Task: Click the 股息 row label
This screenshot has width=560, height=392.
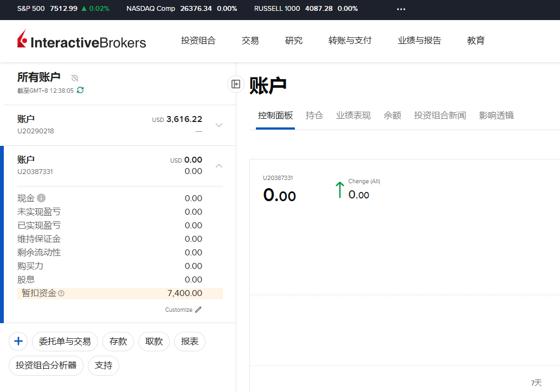Action: (x=26, y=280)
